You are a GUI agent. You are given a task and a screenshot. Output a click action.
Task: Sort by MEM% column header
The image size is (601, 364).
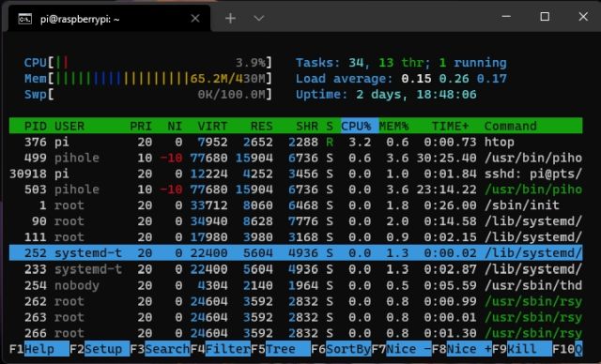(393, 126)
